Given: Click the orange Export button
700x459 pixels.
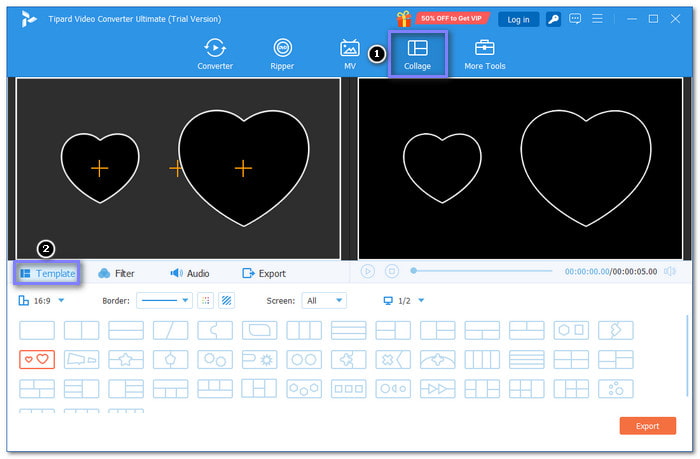Looking at the screenshot, I should click(x=647, y=426).
